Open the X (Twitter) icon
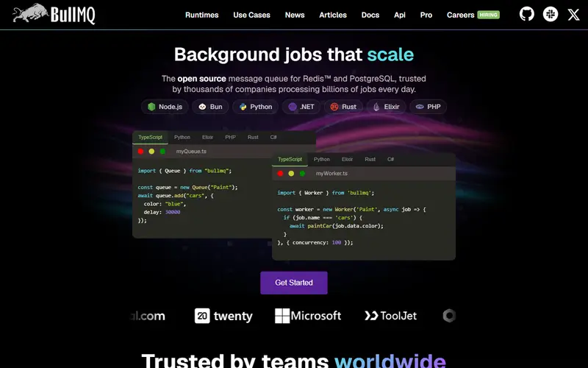Image resolution: width=588 pixels, height=368 pixels. pos(573,15)
